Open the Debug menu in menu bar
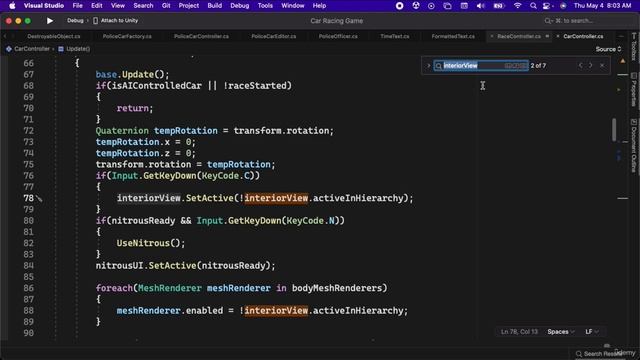This screenshot has width=640, height=360. (240, 6)
